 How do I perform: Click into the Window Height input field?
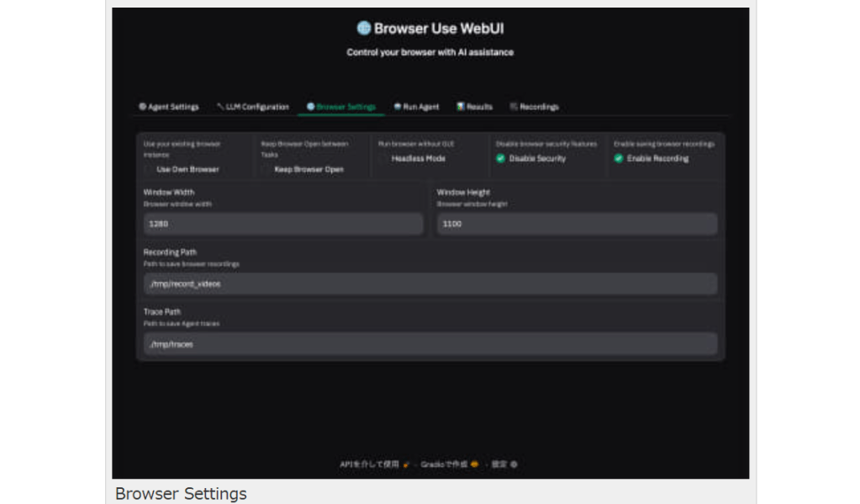pos(577,224)
